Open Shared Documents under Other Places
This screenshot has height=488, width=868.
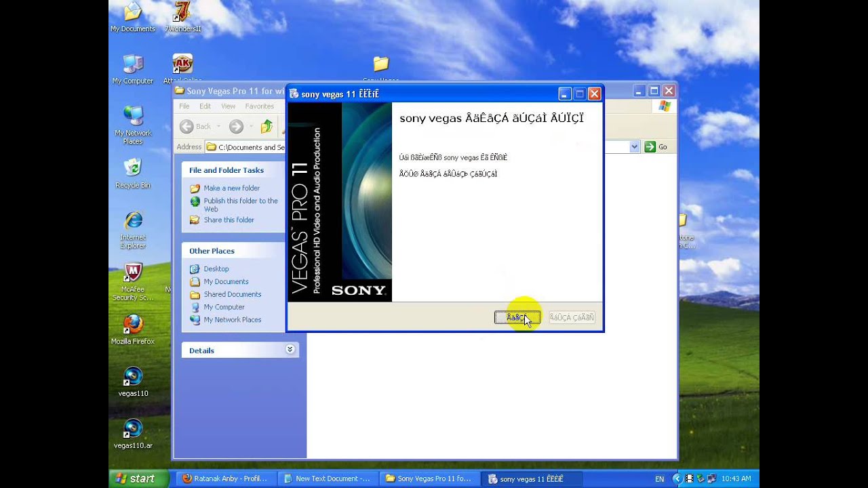pos(233,295)
